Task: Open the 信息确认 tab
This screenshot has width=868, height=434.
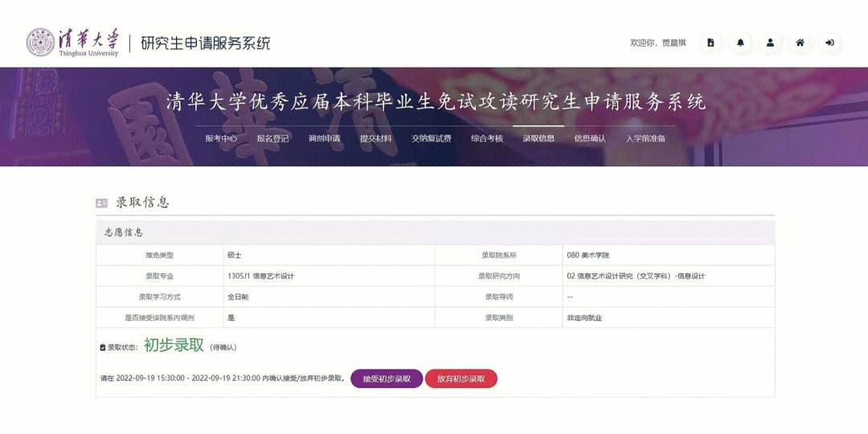Action: point(590,138)
